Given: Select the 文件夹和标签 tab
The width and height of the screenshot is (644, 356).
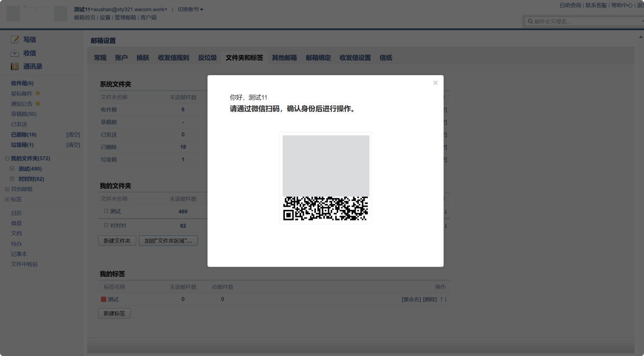Looking at the screenshot, I should (x=244, y=58).
